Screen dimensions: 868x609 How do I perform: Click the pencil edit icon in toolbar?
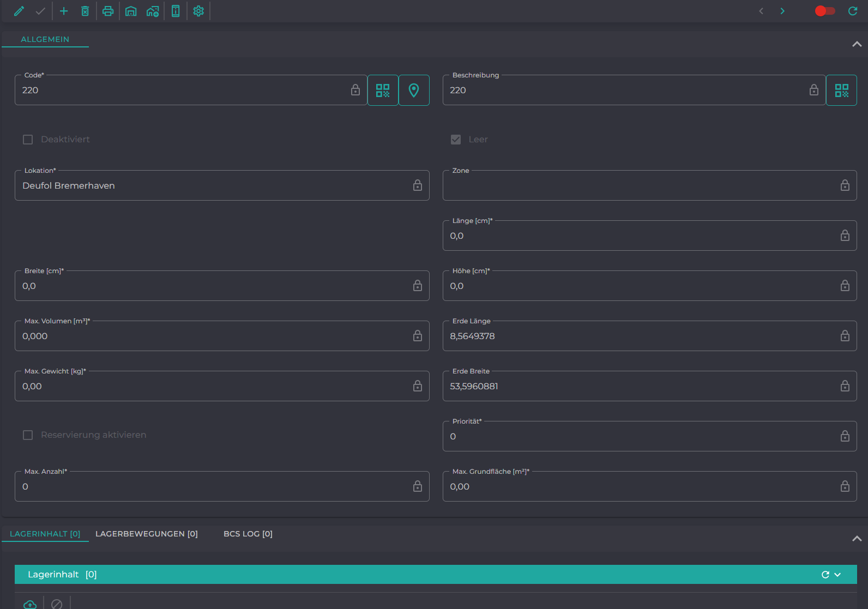click(19, 11)
